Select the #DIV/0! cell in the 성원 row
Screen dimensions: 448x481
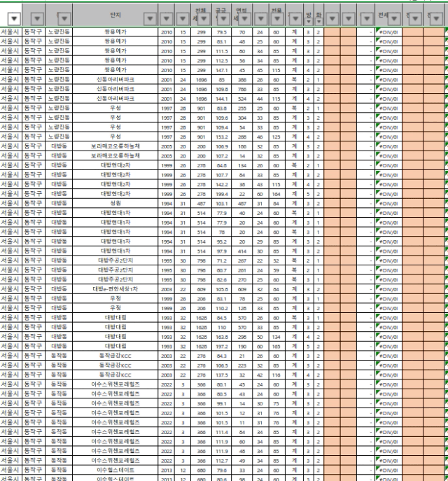[x=388, y=203]
